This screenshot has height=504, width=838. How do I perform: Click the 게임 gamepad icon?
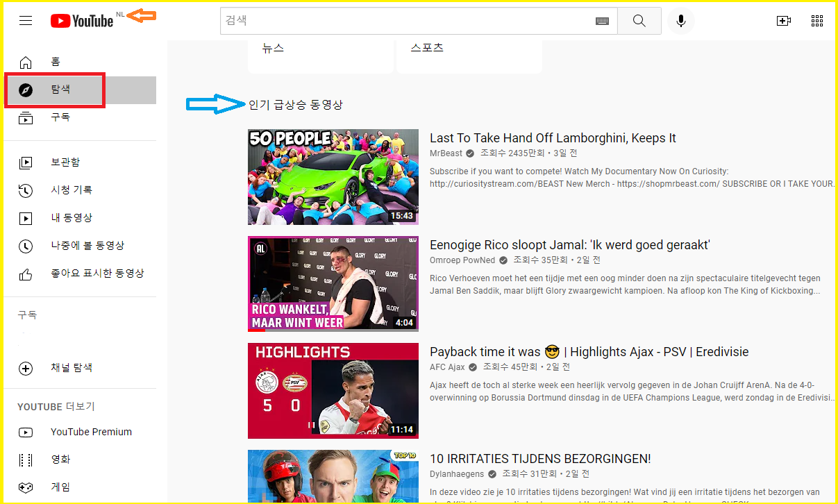(26, 487)
